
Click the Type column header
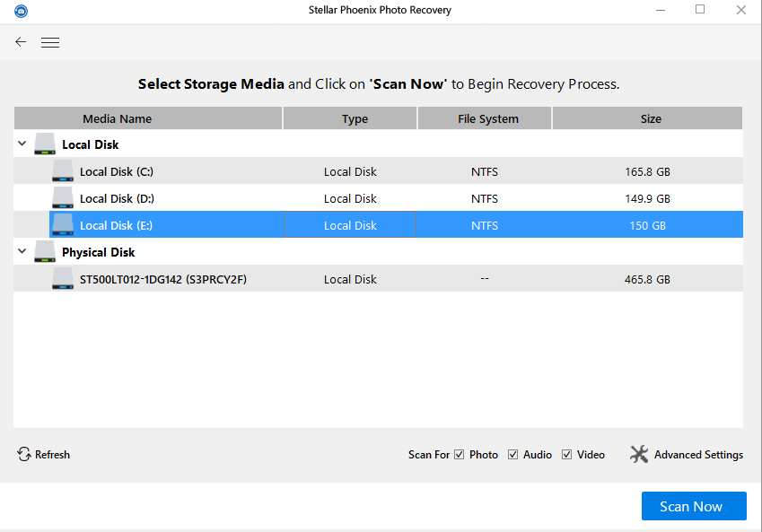(x=350, y=118)
